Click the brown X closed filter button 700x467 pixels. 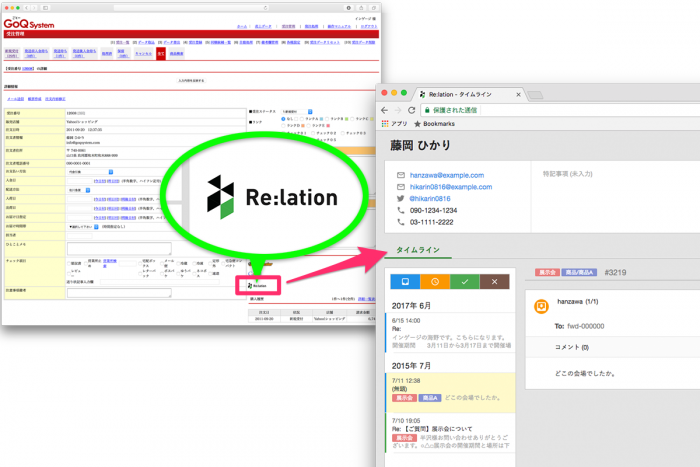click(x=494, y=282)
